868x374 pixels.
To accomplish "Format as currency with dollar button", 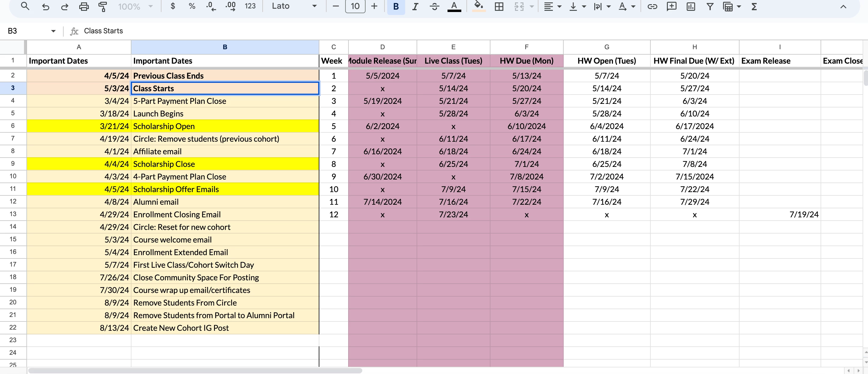I will pyautogui.click(x=173, y=6).
